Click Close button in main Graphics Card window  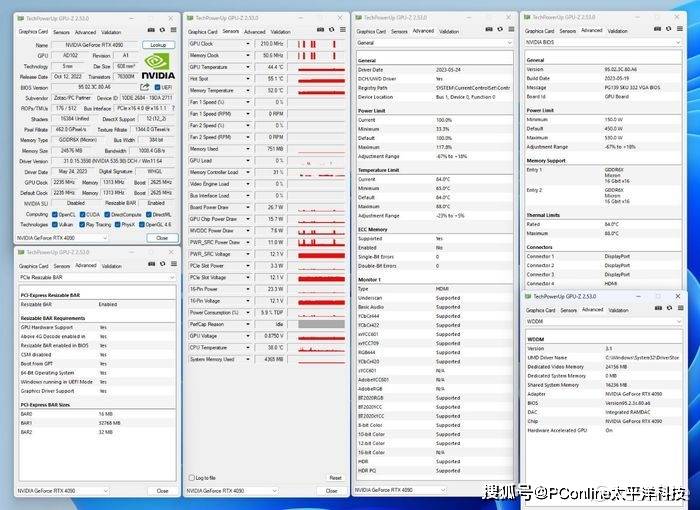coord(162,238)
